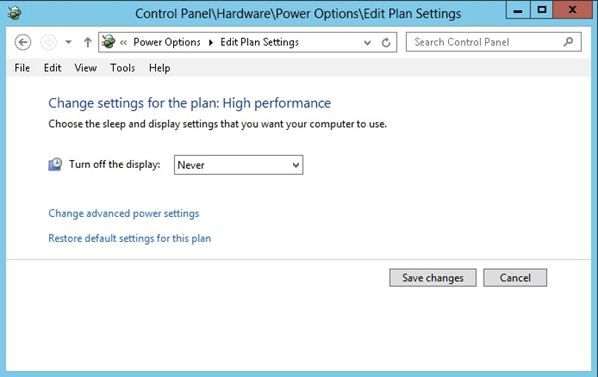The height and width of the screenshot is (377, 598).
Task: Go up one level with Up arrow
Action: [88, 42]
